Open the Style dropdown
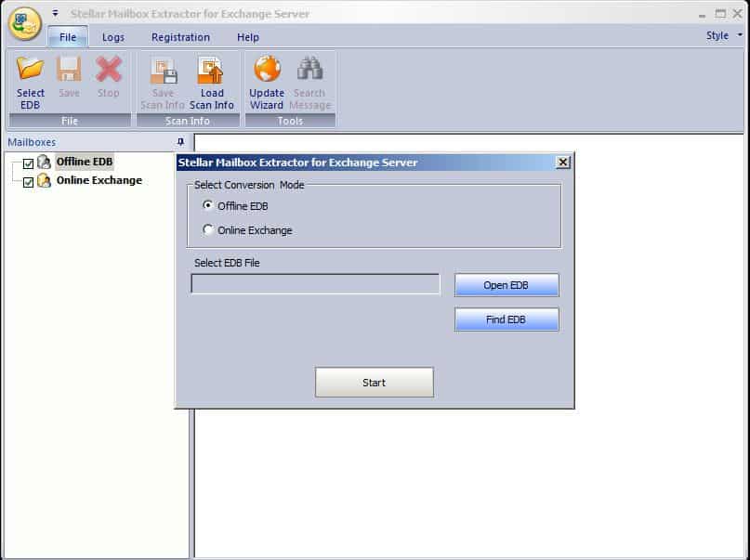The height and width of the screenshot is (560, 750). click(724, 36)
